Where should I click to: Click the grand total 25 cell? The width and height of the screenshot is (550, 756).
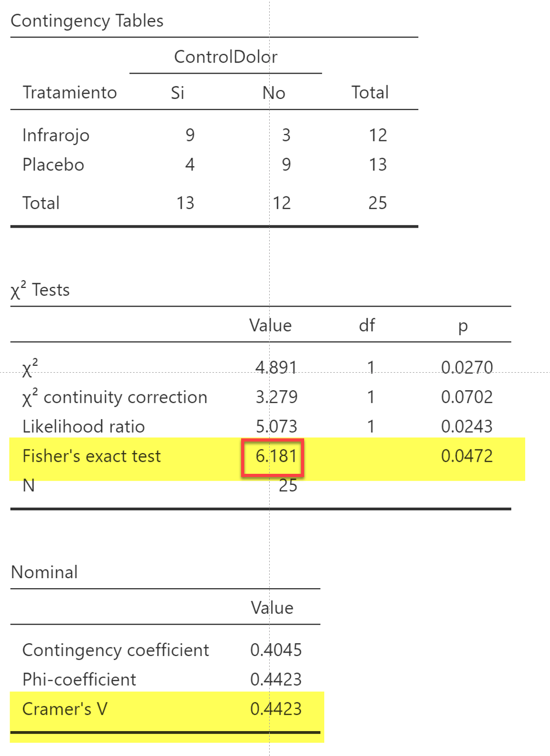378,203
